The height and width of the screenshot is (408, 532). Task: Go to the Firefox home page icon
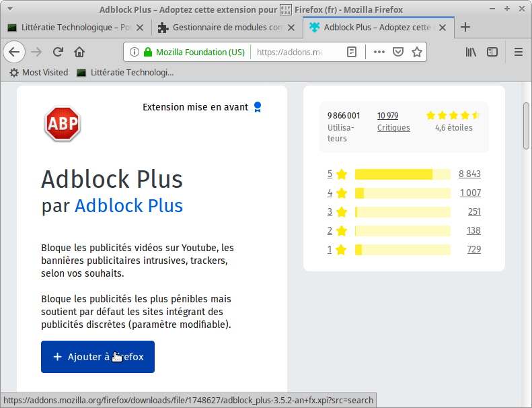tap(79, 52)
